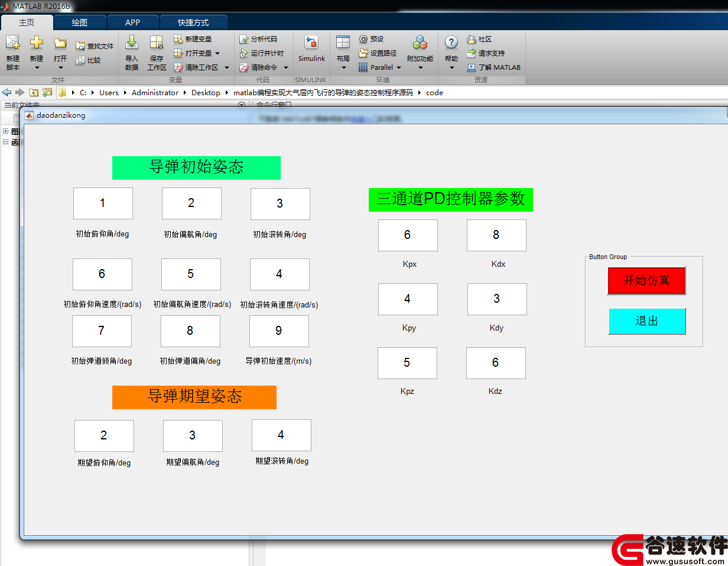Screen dimensions: 728x566
Task: Click 附加功能 (Add-Ons) icon
Action: click(420, 42)
